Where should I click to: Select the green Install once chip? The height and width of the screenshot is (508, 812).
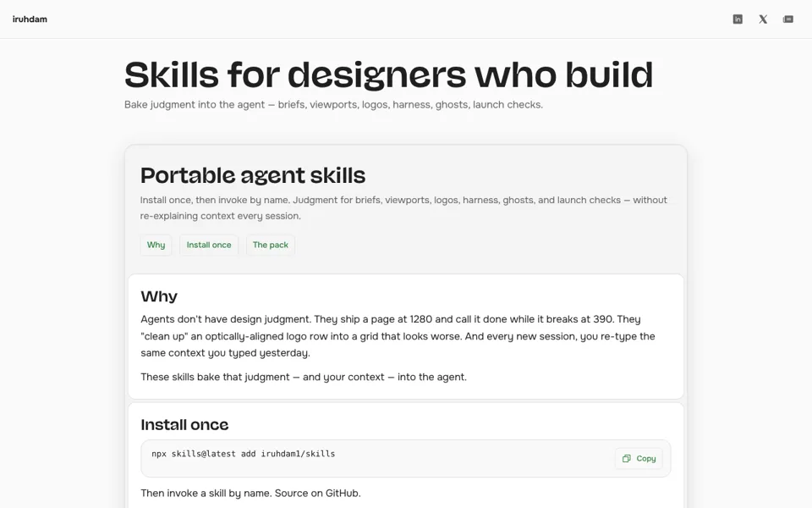tap(209, 245)
